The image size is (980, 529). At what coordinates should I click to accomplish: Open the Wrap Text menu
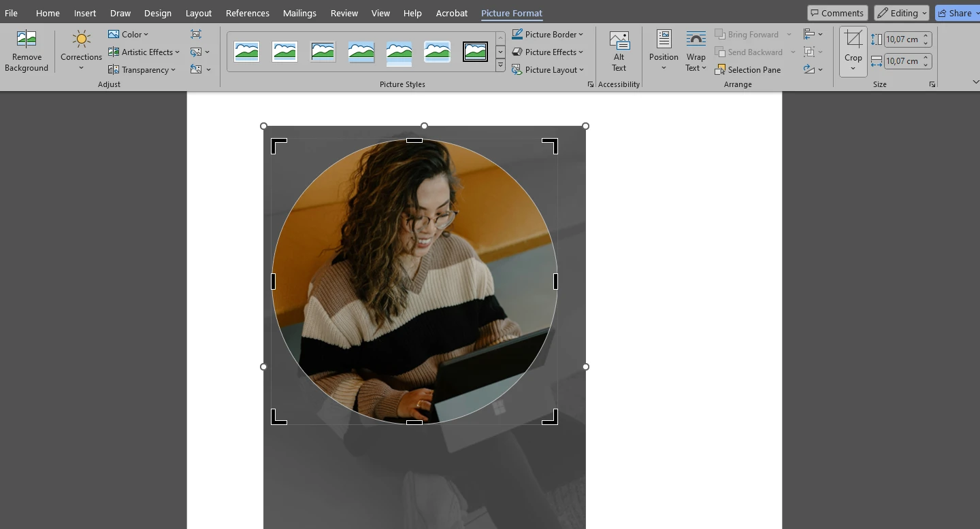[x=696, y=51]
